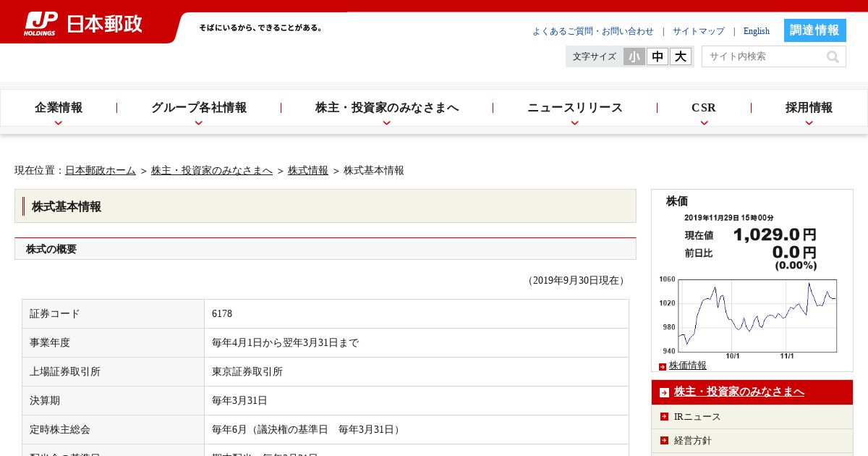Go to 株主・投資家のみなさまへ breadcrumb link

[x=212, y=170]
